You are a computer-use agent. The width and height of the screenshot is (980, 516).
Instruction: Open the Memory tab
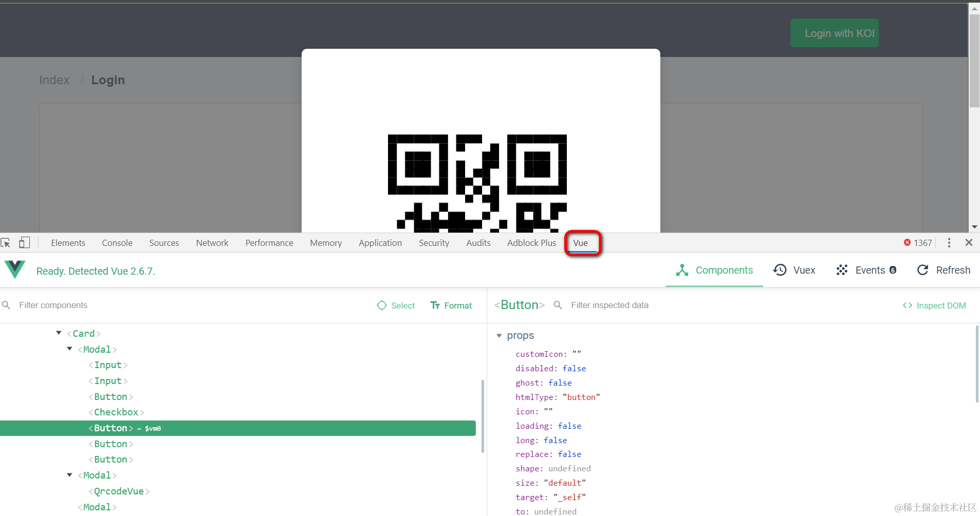[326, 243]
